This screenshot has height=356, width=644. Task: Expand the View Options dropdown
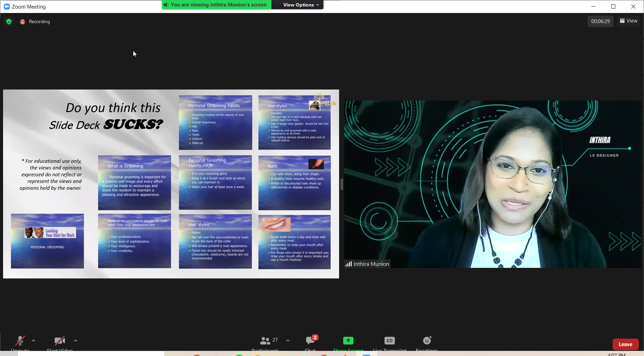[301, 5]
